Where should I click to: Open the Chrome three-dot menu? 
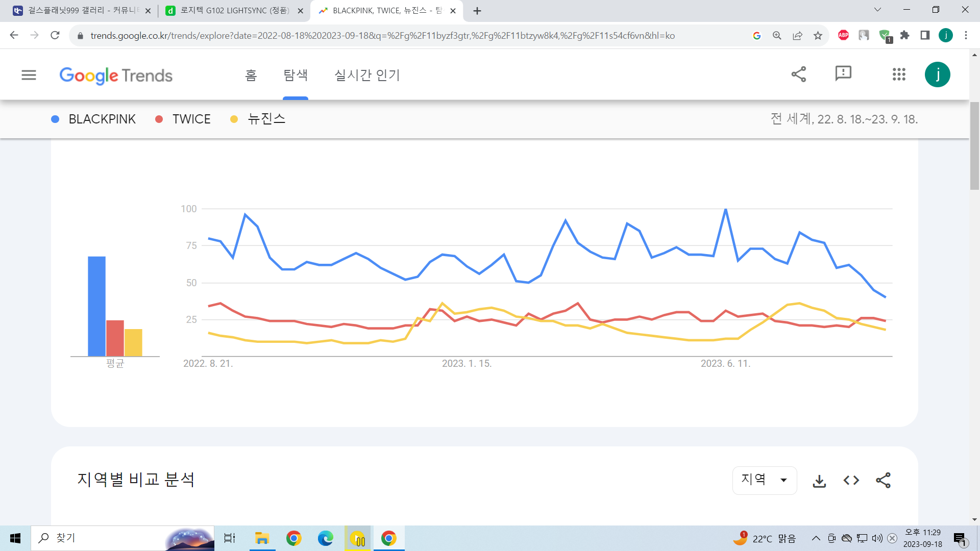point(966,35)
